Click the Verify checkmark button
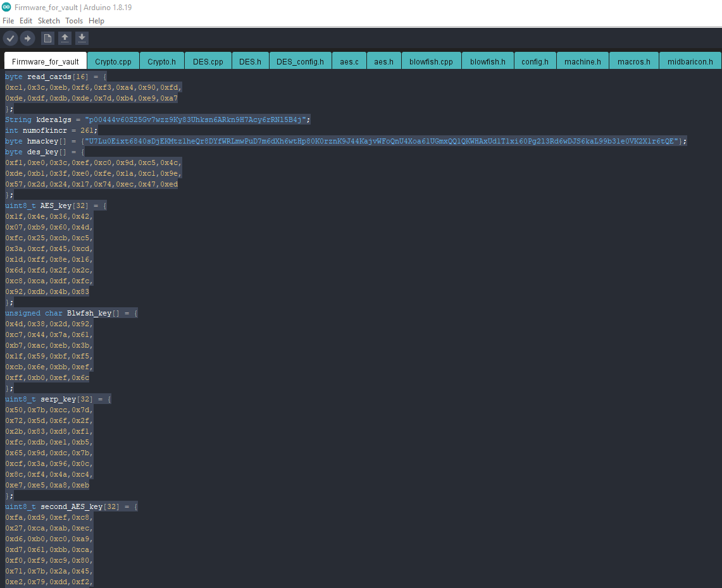This screenshot has width=722, height=588. [x=10, y=38]
